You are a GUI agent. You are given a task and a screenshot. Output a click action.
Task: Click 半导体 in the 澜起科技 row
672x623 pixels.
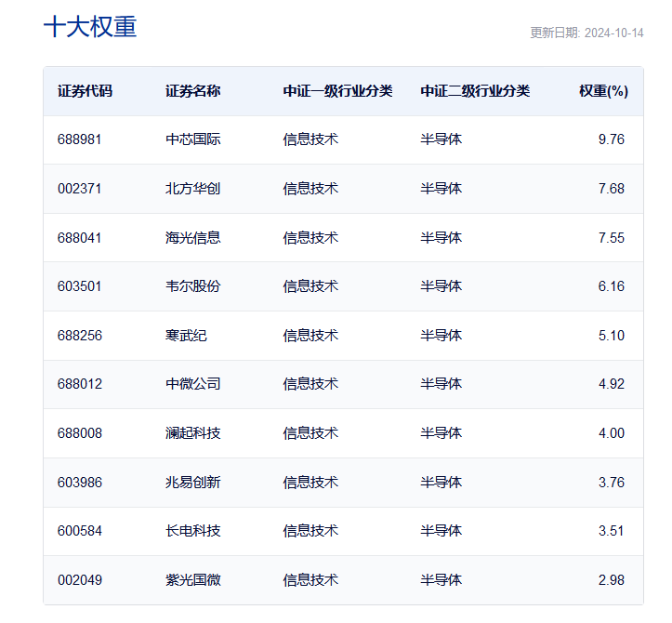coord(441,433)
